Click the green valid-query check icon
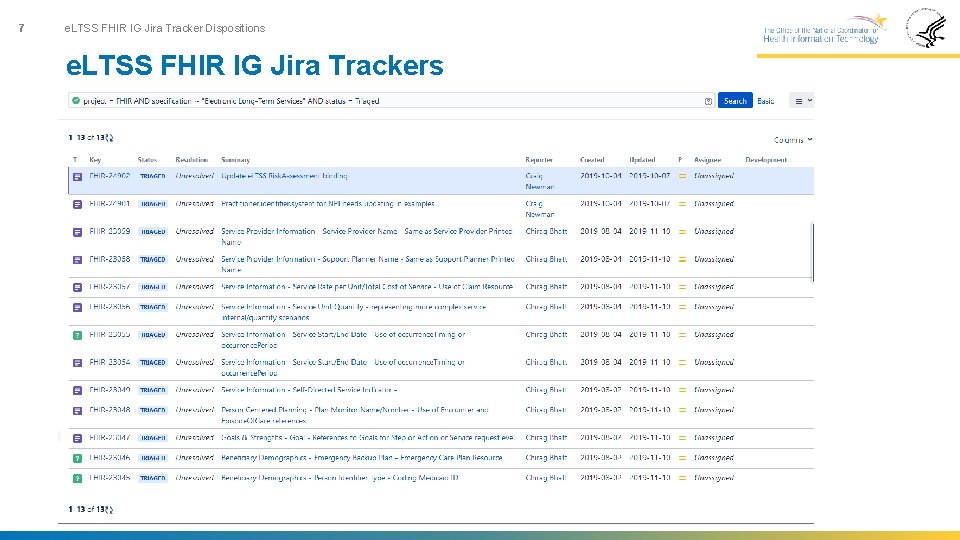The width and height of the screenshot is (960, 540). pyautogui.click(x=76, y=100)
